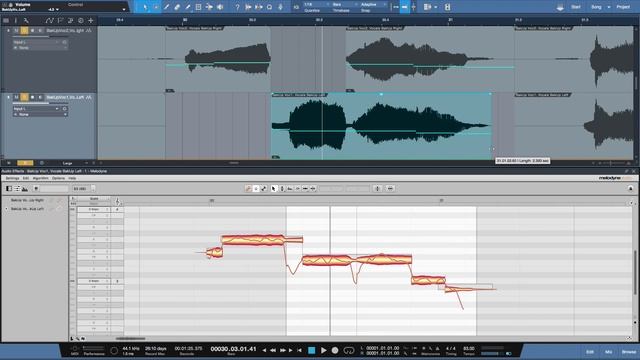Select Melodyne pitch tool

(x=282, y=189)
